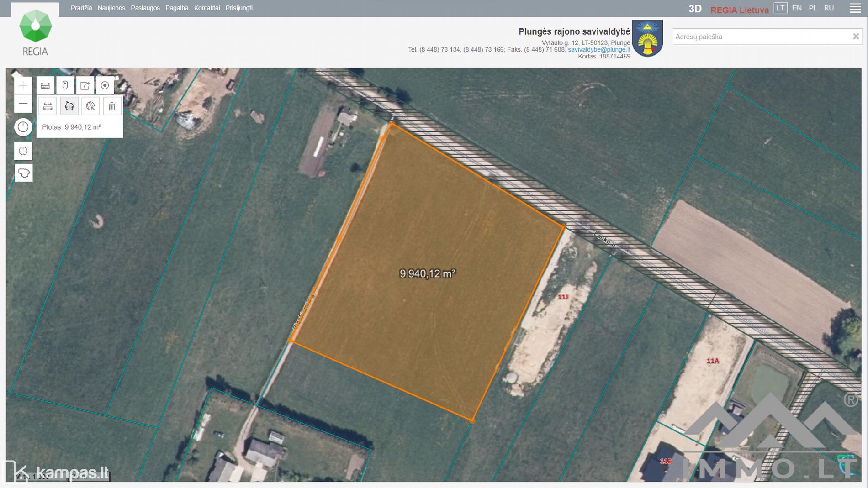Click the share map icon
This screenshot has width=868, height=488.
(x=85, y=85)
